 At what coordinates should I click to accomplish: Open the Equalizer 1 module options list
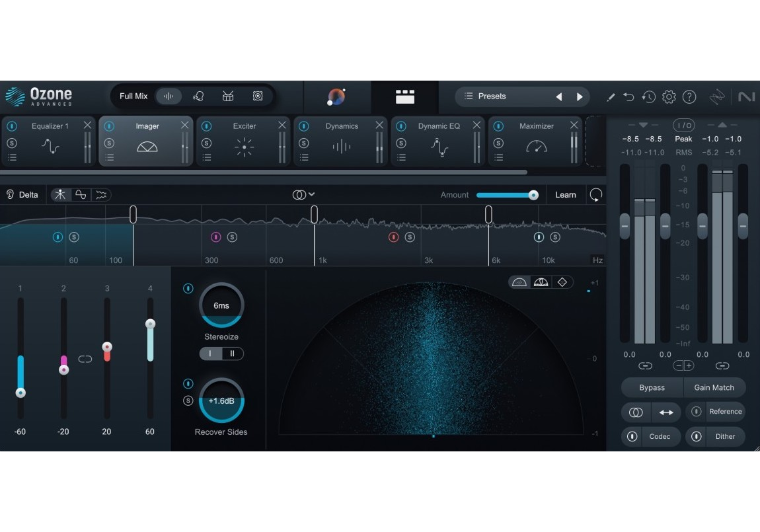(x=12, y=157)
